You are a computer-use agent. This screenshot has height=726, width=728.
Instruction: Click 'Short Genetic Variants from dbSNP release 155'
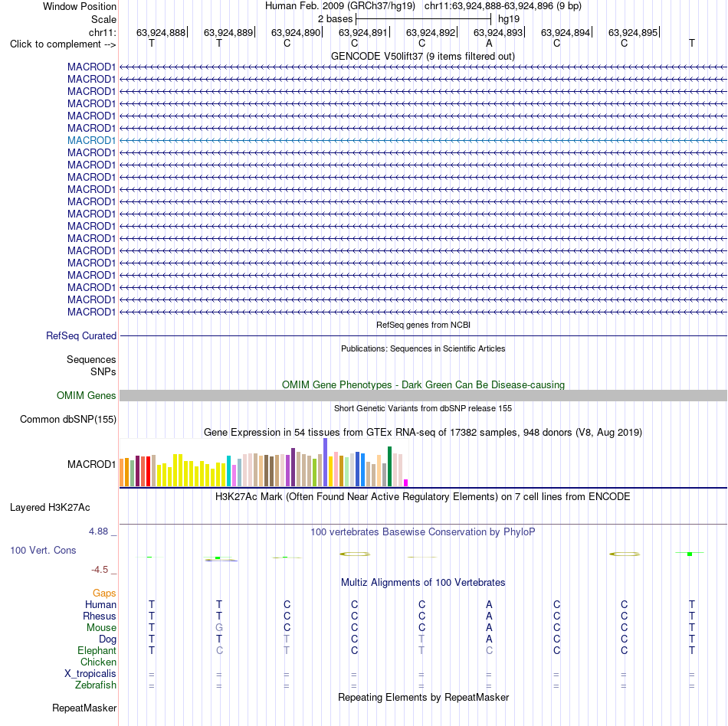423,408
